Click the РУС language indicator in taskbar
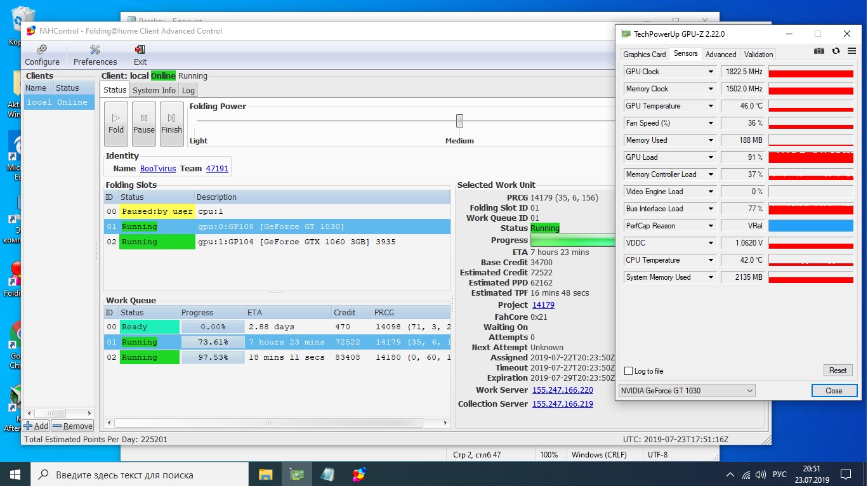The width and height of the screenshot is (868, 486). point(780,475)
